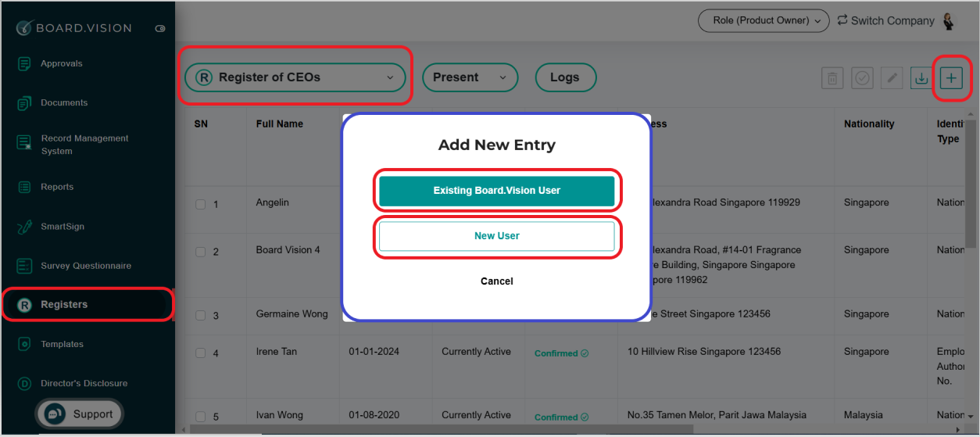Click Currently Active in Irene Tan row
Image resolution: width=980 pixels, height=437 pixels.
click(x=476, y=352)
